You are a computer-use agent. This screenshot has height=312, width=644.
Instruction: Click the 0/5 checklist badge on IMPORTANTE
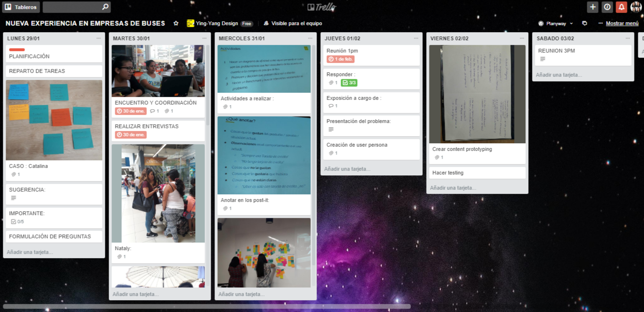17,222
